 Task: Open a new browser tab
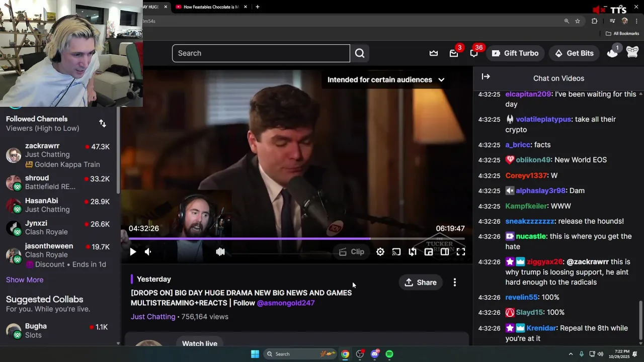pyautogui.click(x=258, y=7)
